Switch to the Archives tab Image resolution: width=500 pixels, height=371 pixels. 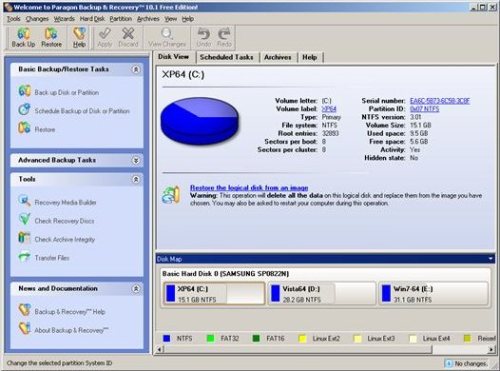277,57
